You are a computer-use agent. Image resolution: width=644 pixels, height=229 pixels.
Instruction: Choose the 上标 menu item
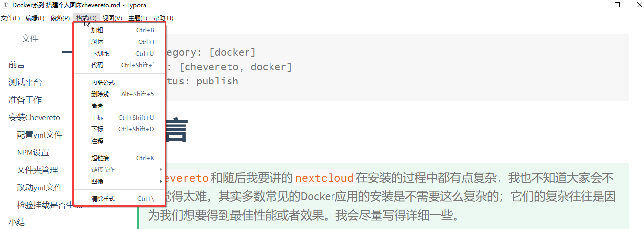97,118
